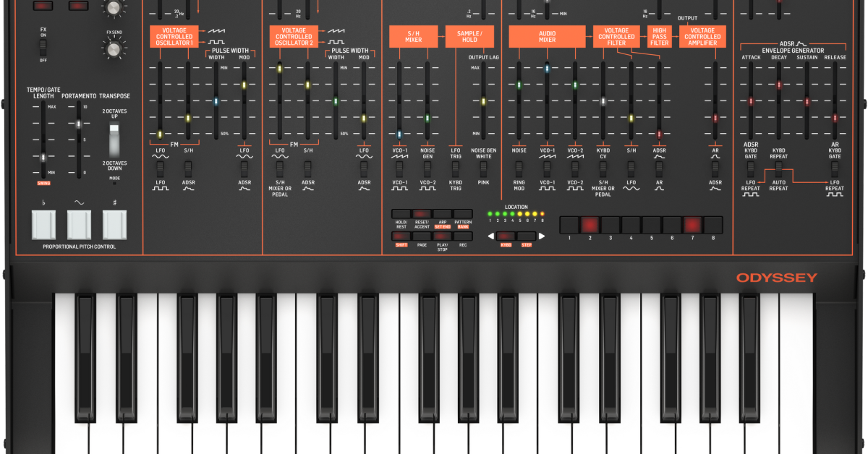
Task: Click the Voltage Controlled Oscillator 1 label
Action: [174, 37]
